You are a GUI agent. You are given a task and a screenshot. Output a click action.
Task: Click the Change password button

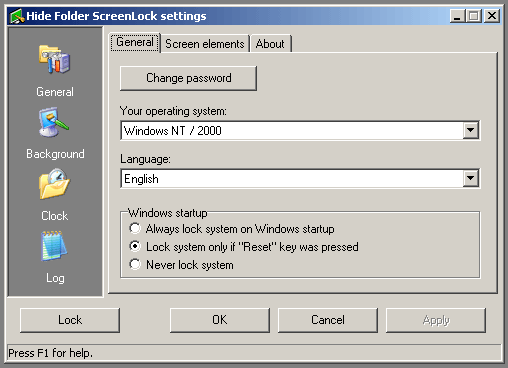click(x=188, y=78)
